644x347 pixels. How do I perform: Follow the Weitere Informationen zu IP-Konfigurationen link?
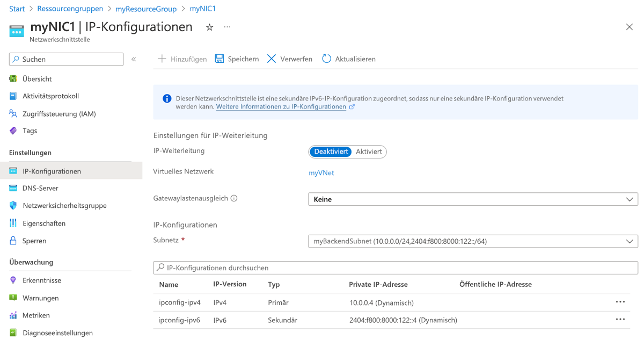pos(281,106)
